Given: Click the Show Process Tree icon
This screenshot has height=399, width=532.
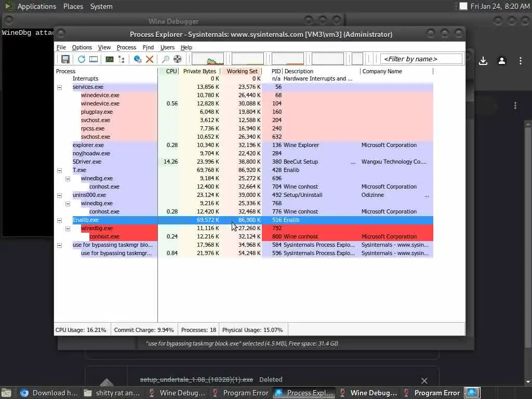Looking at the screenshot, I should click(122, 59).
